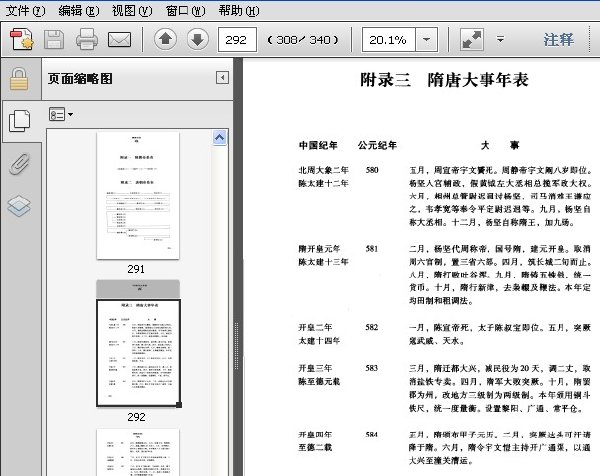The height and width of the screenshot is (476, 600).
Task: Click the 页面缩略图 panel title
Action: [x=80, y=78]
